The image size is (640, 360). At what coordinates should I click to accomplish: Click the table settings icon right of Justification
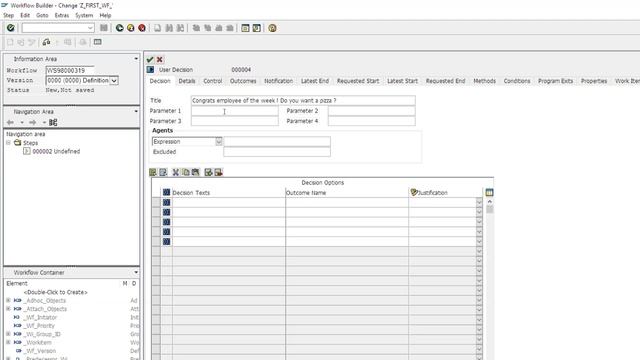point(489,192)
